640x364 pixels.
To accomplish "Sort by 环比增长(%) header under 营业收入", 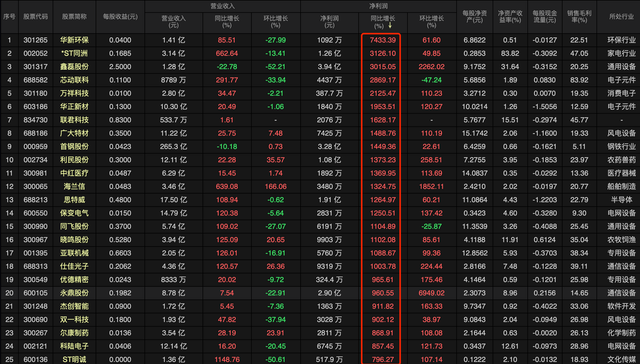I will pyautogui.click(x=276, y=22).
